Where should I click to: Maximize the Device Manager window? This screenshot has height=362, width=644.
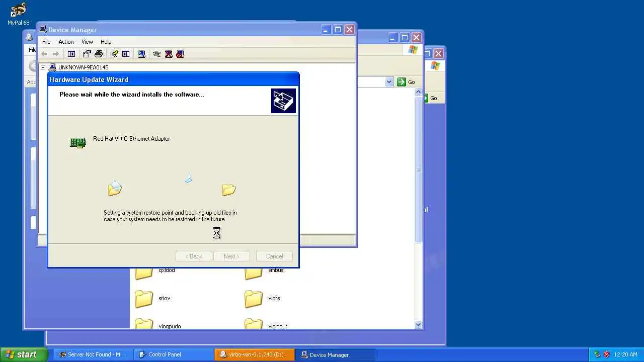tap(338, 30)
